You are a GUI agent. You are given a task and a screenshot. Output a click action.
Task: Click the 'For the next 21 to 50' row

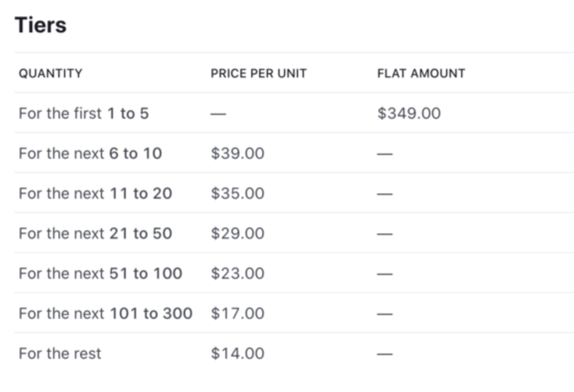point(294,233)
